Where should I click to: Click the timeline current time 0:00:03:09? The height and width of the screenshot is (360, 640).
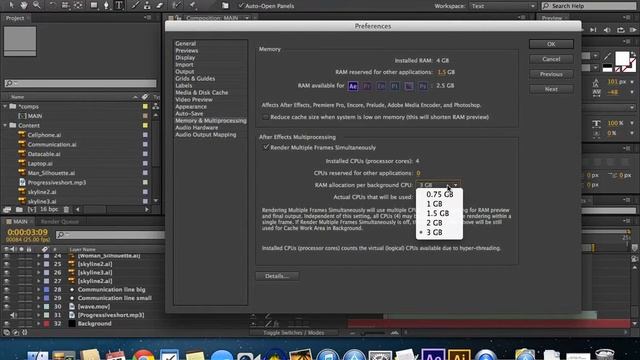tap(27, 232)
